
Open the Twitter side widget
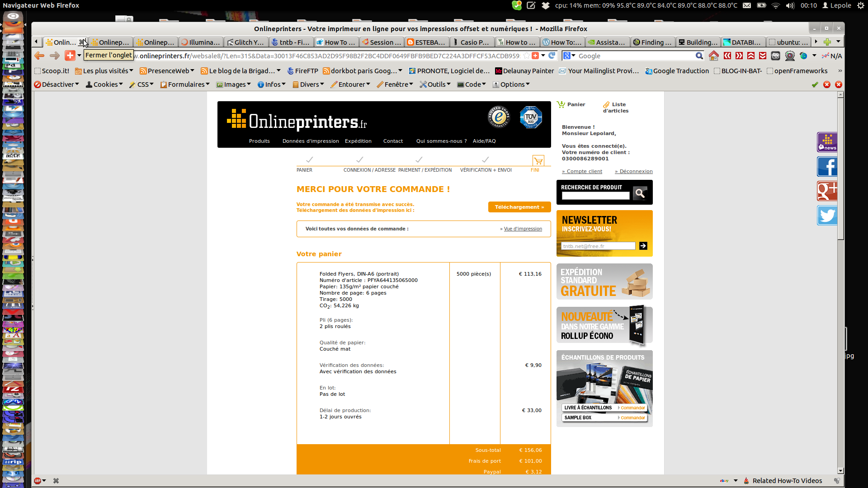(x=827, y=216)
